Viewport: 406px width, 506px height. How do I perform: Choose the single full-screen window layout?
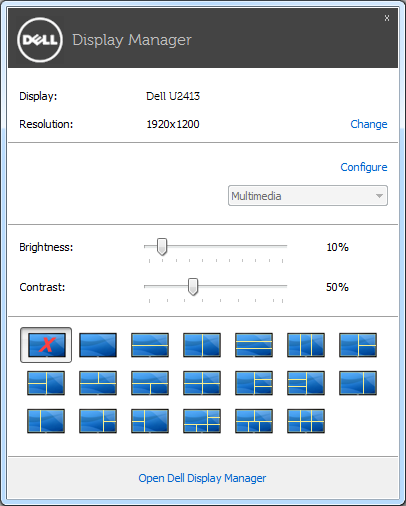click(98, 345)
